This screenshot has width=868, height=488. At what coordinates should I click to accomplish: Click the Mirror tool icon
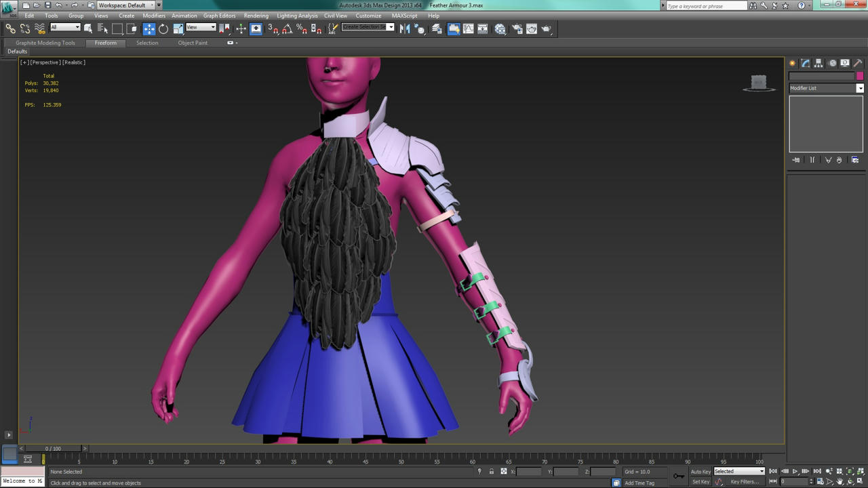point(405,28)
